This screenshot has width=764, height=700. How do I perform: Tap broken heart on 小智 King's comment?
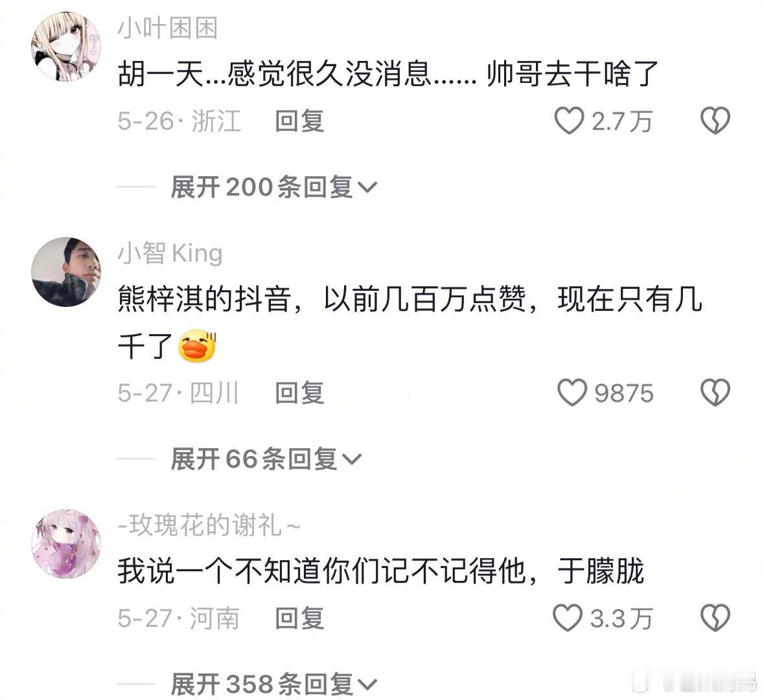(x=715, y=392)
